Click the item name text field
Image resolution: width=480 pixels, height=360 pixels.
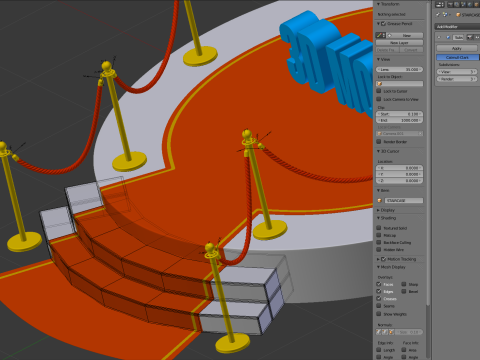point(404,200)
